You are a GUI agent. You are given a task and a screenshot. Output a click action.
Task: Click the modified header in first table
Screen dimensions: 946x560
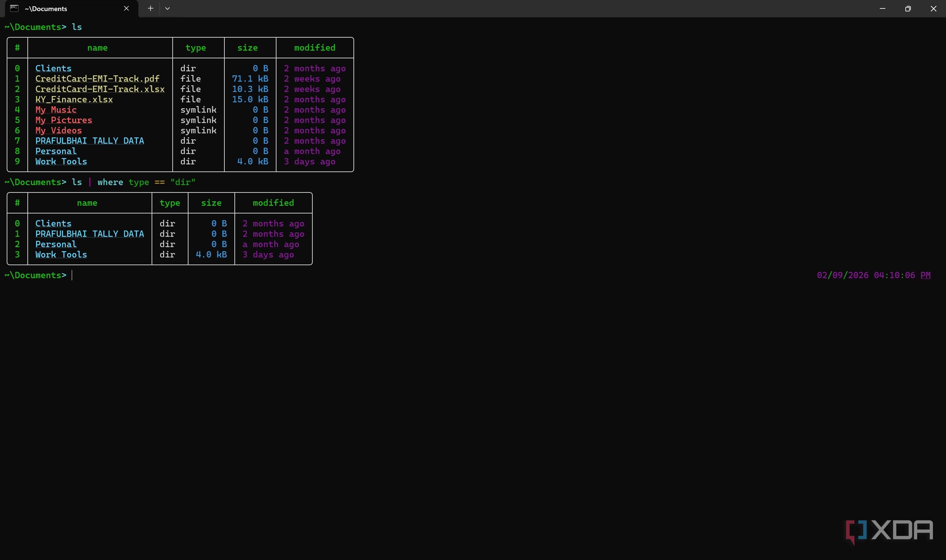click(x=315, y=48)
